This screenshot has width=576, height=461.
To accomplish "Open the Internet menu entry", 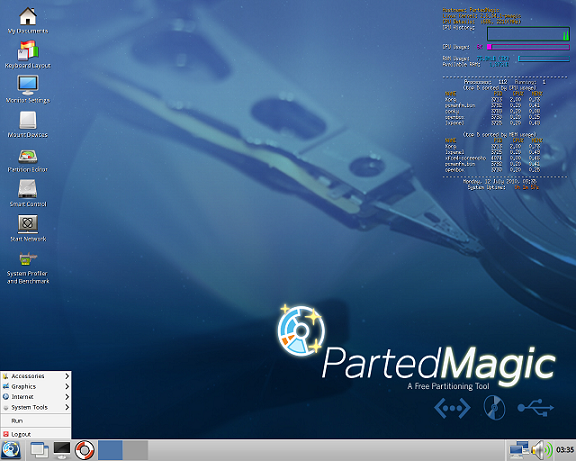I will [x=36, y=397].
